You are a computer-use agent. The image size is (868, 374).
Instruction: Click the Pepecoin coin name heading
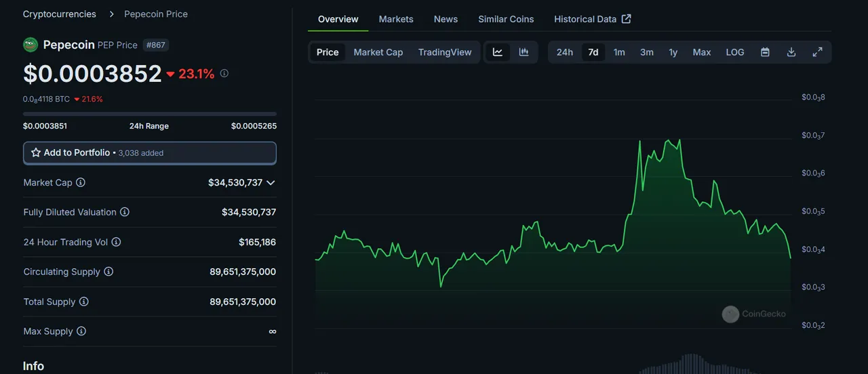coord(68,45)
